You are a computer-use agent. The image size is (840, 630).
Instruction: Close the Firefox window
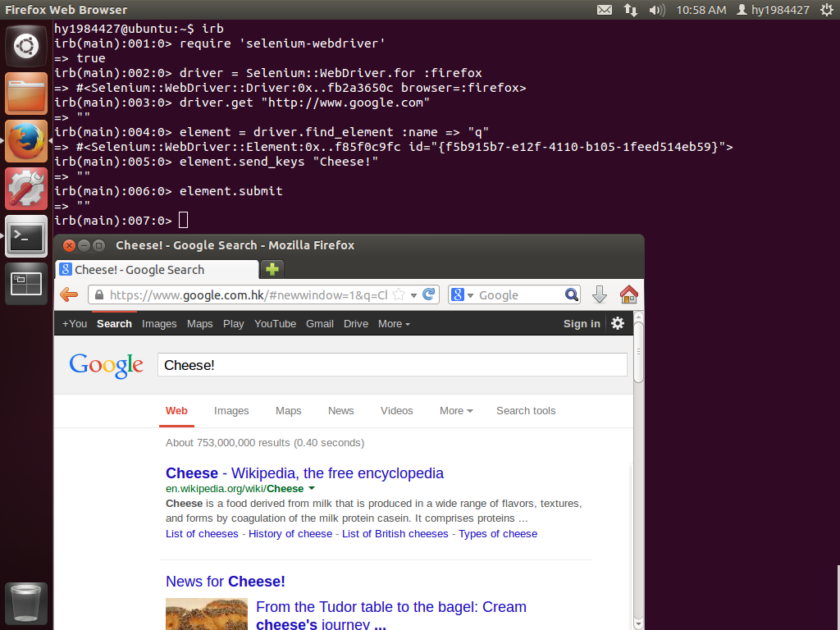69,245
